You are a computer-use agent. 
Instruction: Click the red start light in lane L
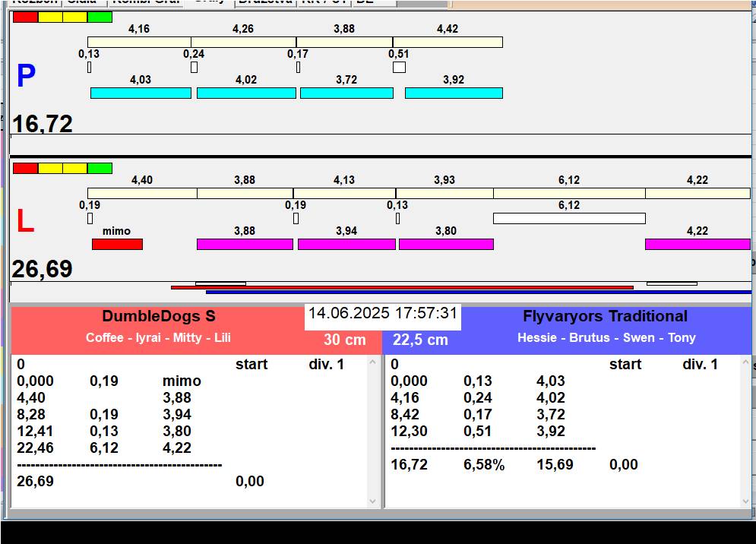[25, 168]
